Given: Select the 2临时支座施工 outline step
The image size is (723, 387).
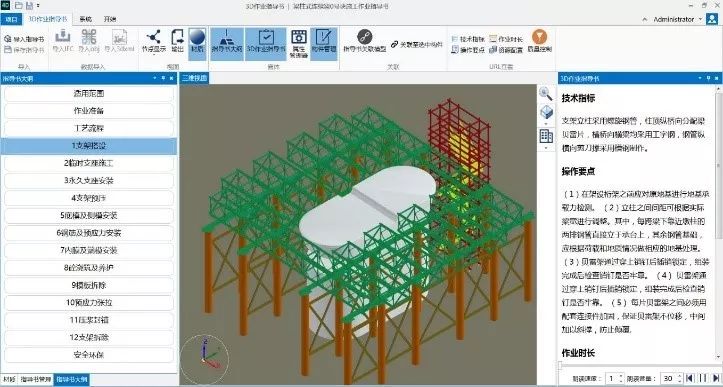Looking at the screenshot, I should click(x=89, y=163).
